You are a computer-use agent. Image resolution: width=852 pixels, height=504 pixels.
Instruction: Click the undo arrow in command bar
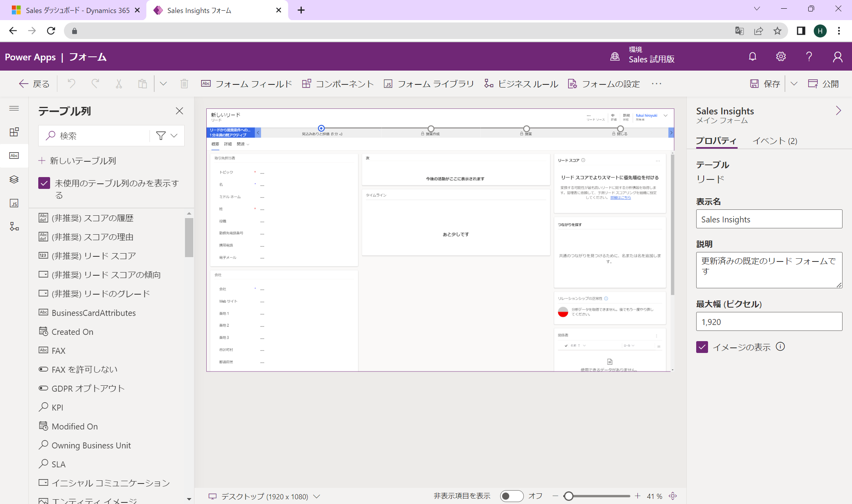pyautogui.click(x=71, y=84)
